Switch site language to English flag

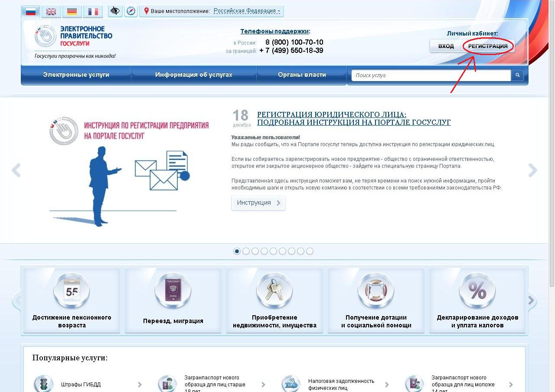point(51,12)
